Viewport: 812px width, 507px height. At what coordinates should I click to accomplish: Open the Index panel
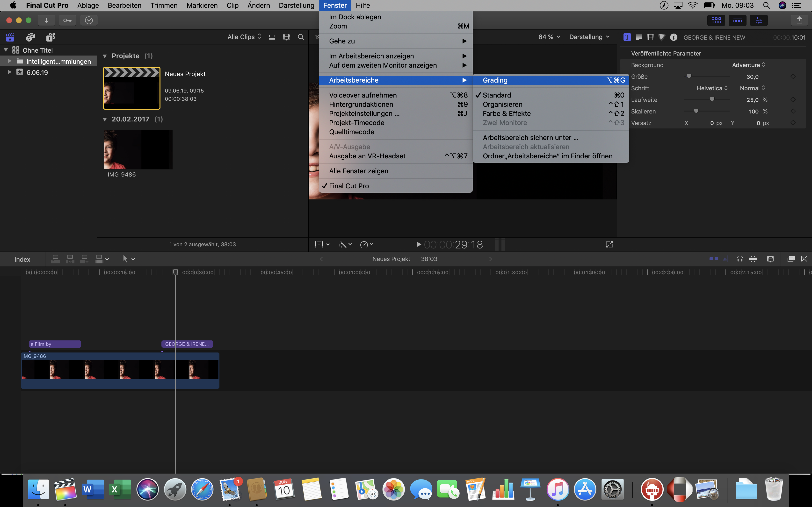point(22,259)
